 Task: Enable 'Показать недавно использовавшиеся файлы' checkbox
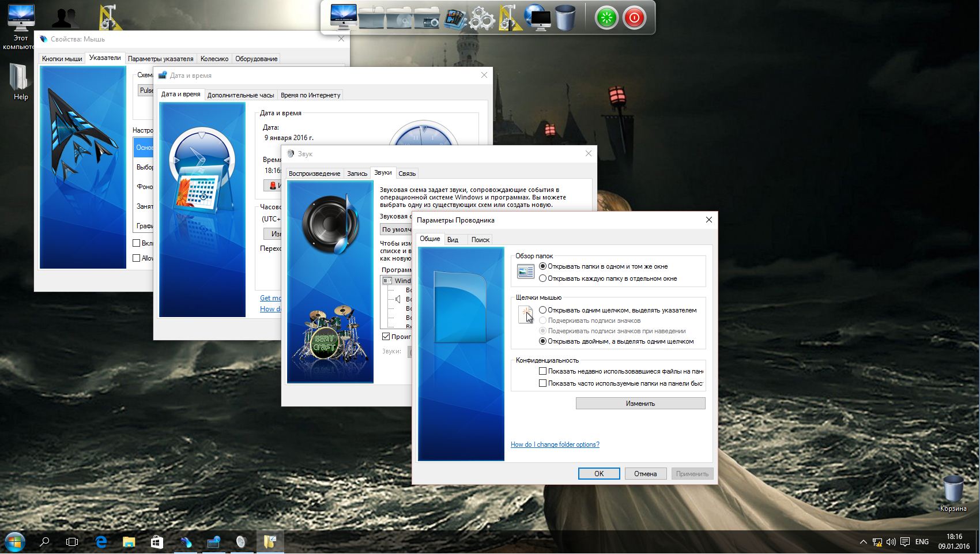(x=542, y=371)
